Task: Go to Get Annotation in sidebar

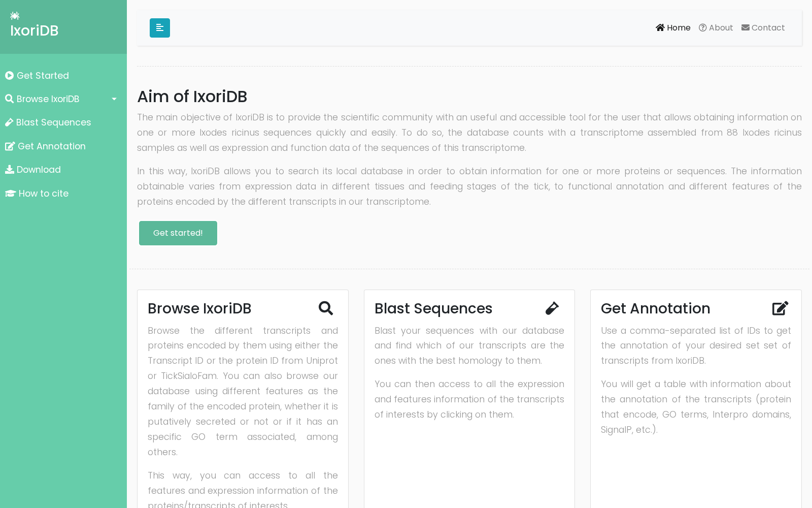Action: pos(63,146)
